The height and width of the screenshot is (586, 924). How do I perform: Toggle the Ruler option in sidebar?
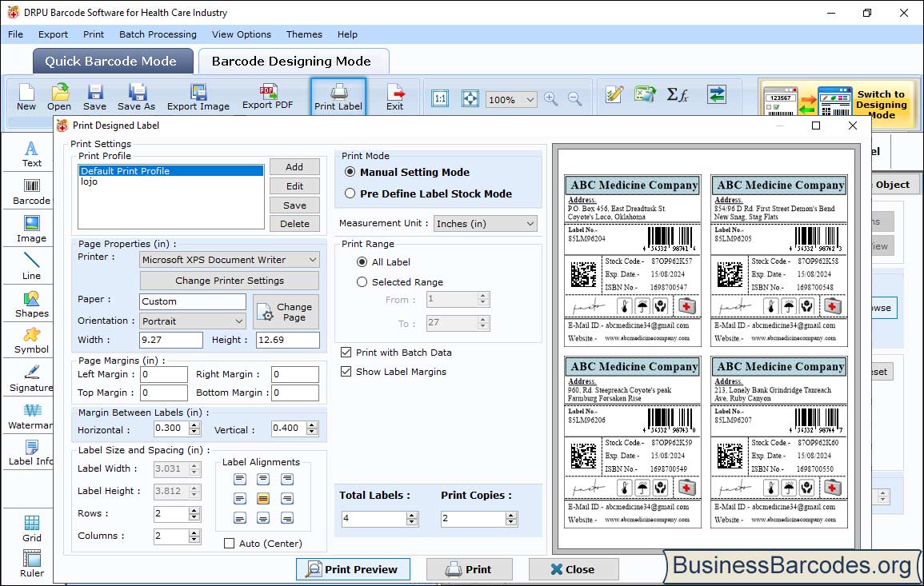[32, 564]
